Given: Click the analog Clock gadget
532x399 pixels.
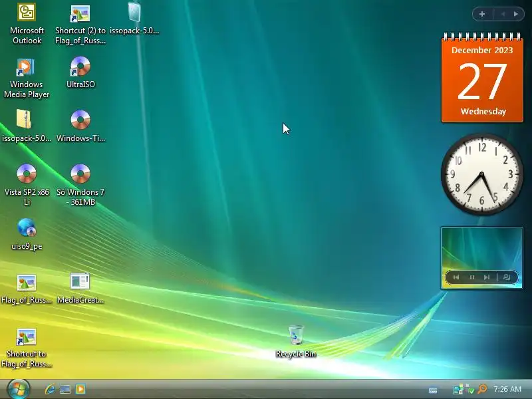Looking at the screenshot, I should click(481, 174).
